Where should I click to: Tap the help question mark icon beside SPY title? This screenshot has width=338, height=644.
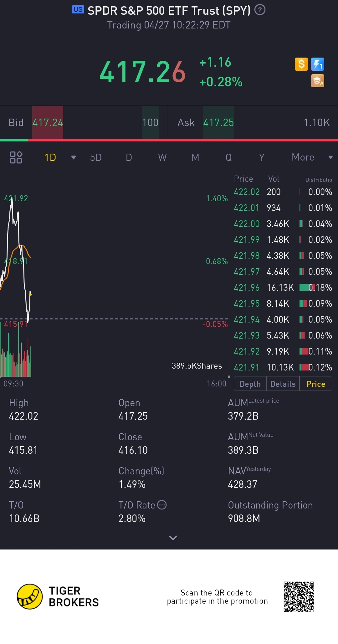click(260, 10)
